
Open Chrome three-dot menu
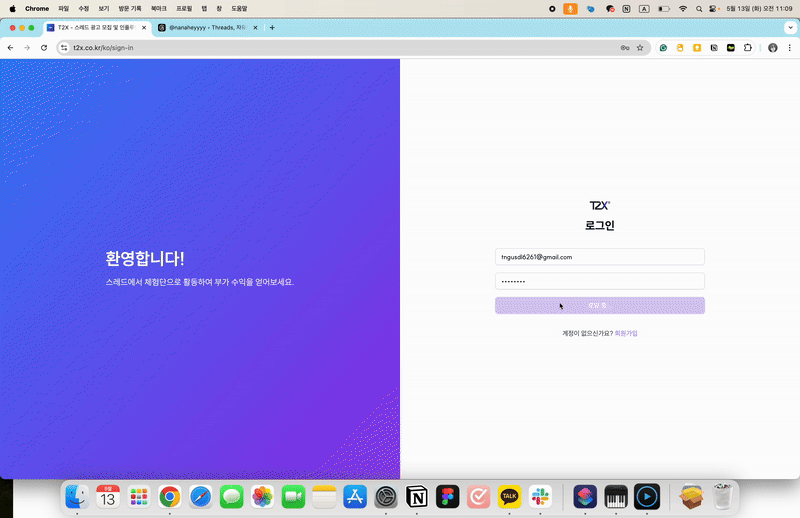tap(789, 47)
